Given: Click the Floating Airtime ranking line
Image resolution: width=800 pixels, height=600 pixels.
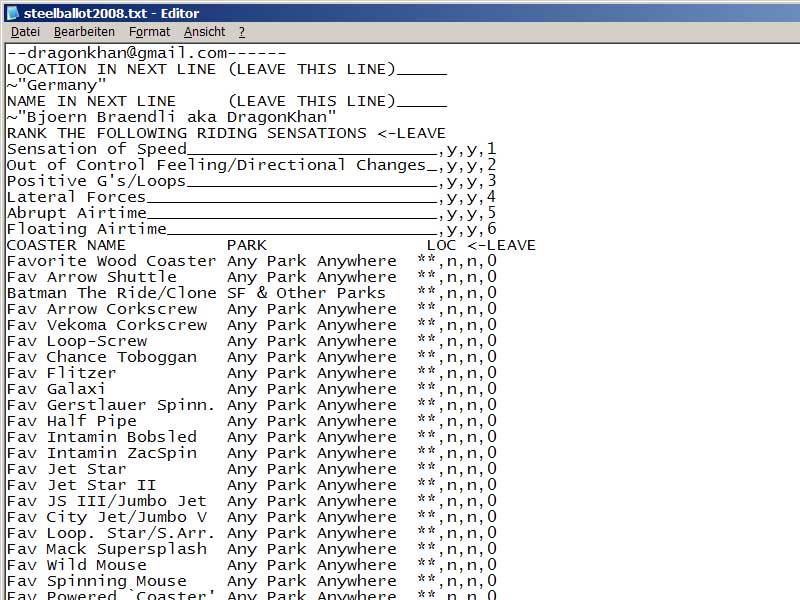Looking at the screenshot, I should pyautogui.click(x=86, y=229).
